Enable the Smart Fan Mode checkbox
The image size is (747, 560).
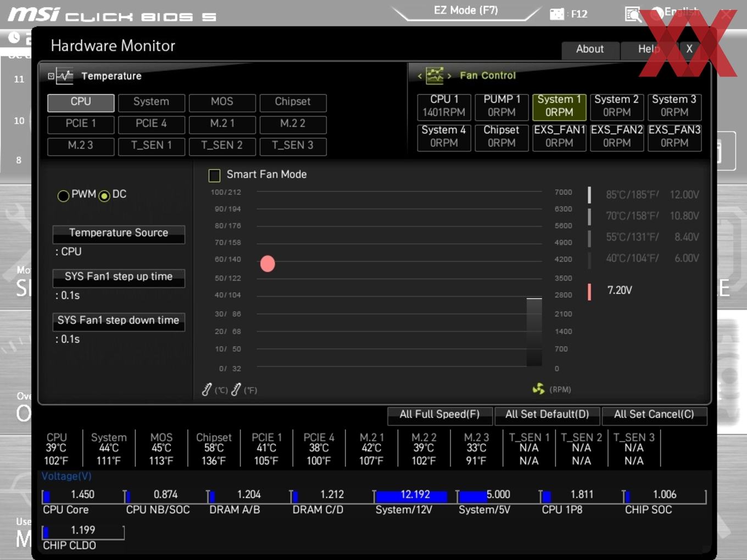coord(214,175)
